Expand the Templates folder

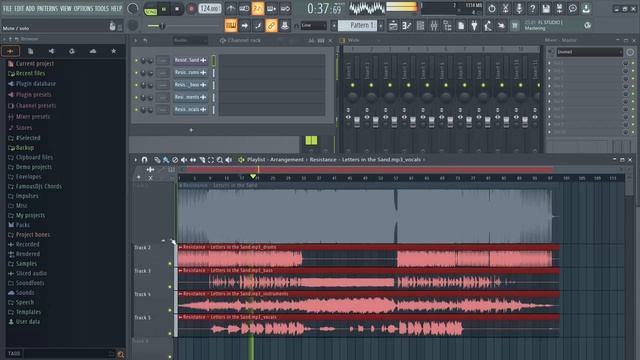tap(28, 312)
